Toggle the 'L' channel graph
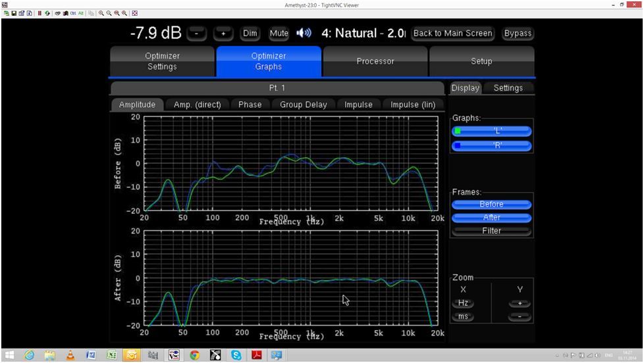 [491, 131]
